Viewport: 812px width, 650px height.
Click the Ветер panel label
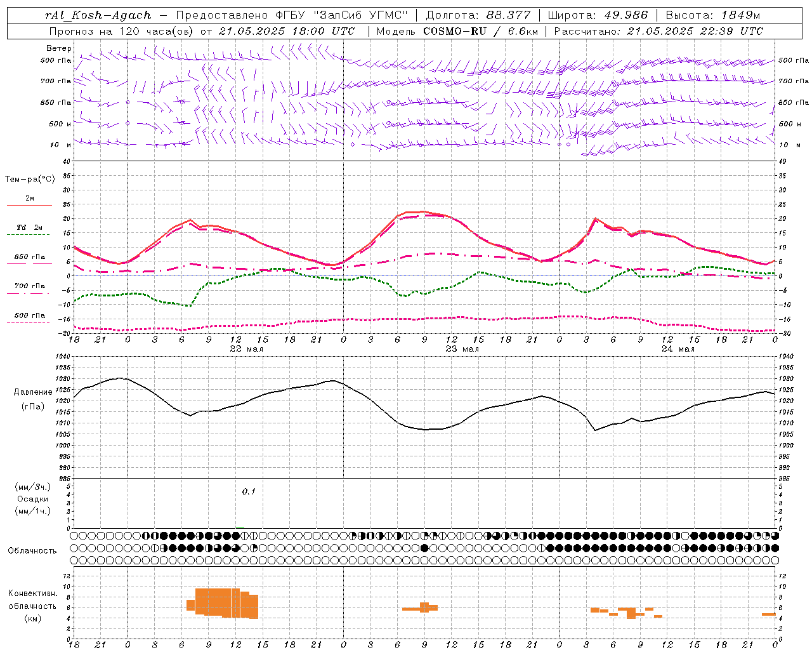click(59, 48)
